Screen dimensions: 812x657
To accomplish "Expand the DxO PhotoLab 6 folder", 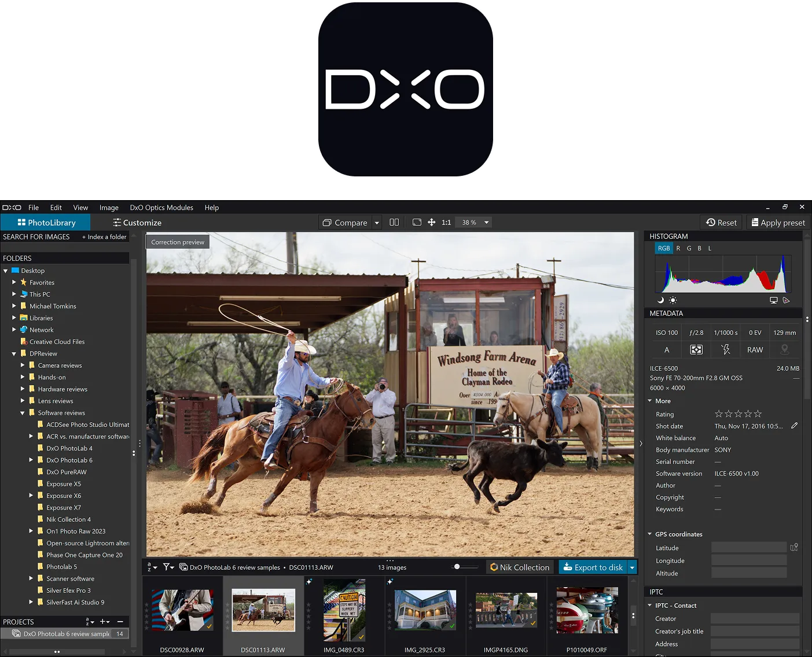I will tap(31, 460).
